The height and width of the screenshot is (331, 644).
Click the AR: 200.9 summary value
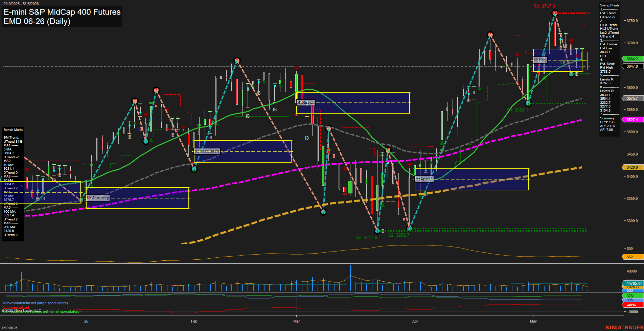pyautogui.click(x=608, y=126)
